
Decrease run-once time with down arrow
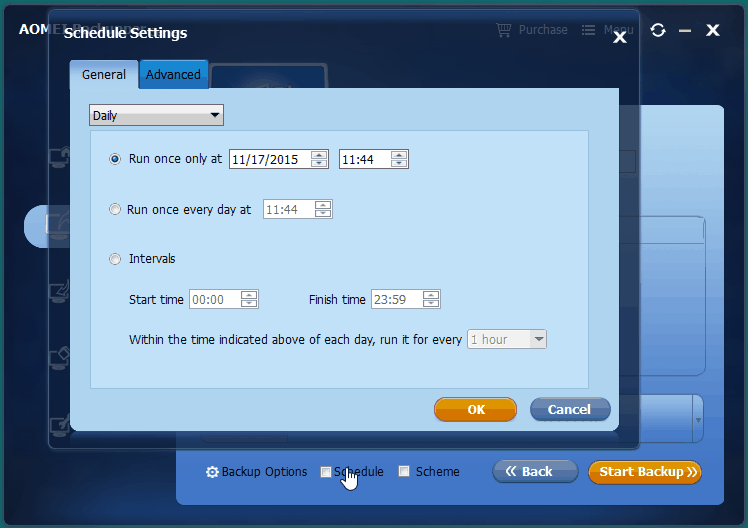point(399,164)
